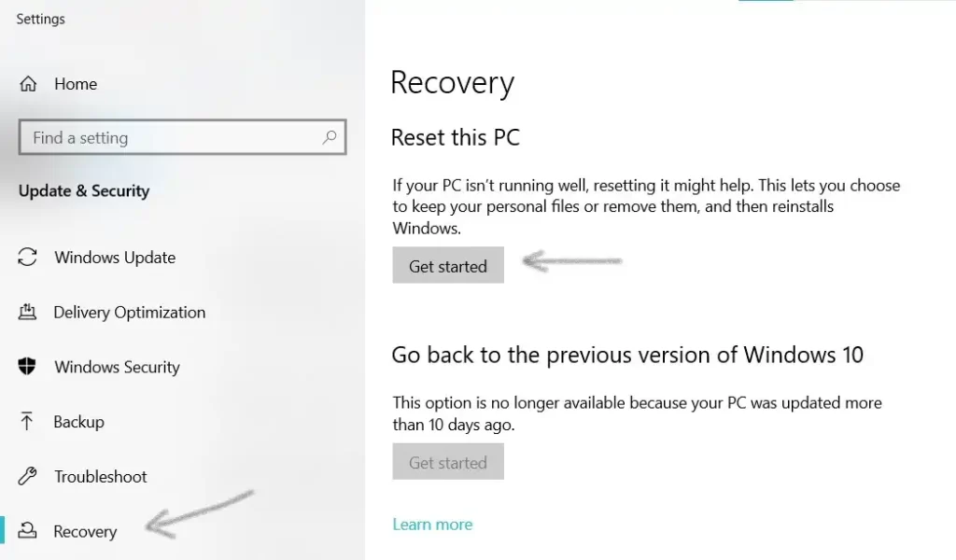Open Windows Security settings

point(116,367)
